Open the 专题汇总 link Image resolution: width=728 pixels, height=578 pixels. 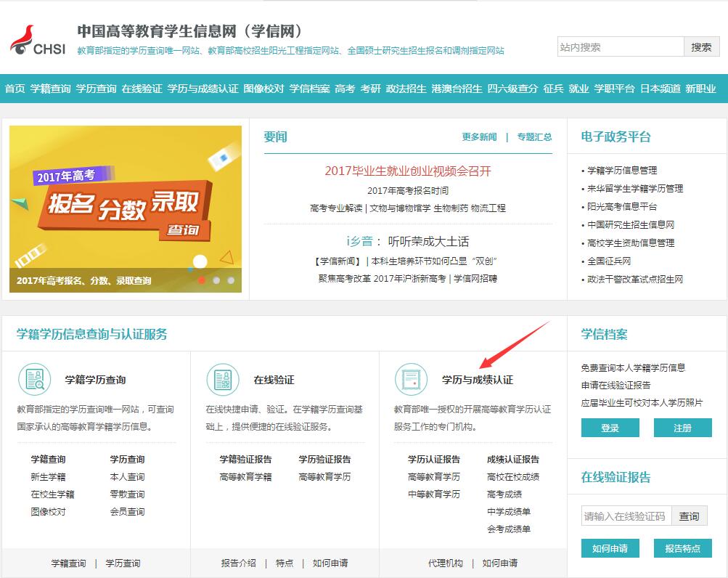point(534,137)
